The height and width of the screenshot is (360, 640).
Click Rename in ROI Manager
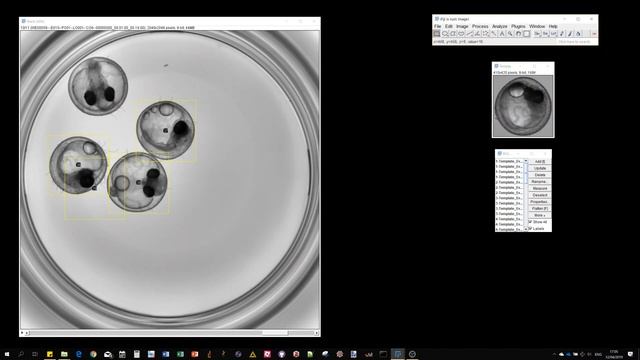pos(540,182)
